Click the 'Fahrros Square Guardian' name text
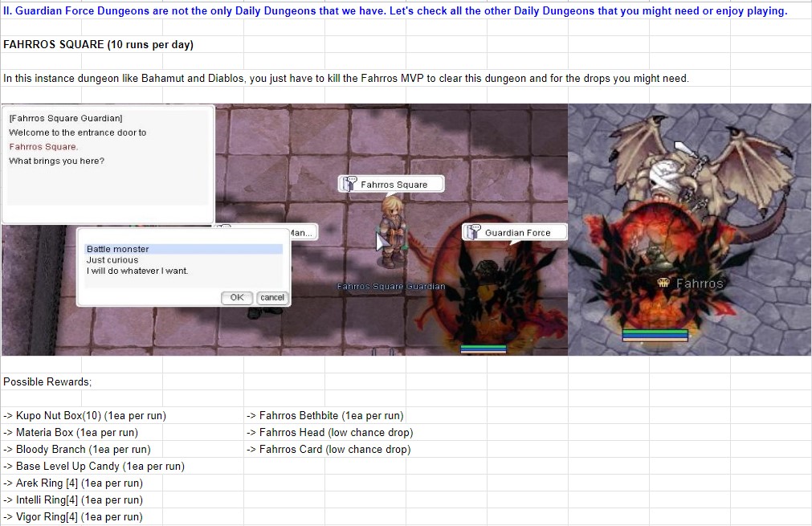Viewport: 812px width, 526px height. 391,287
